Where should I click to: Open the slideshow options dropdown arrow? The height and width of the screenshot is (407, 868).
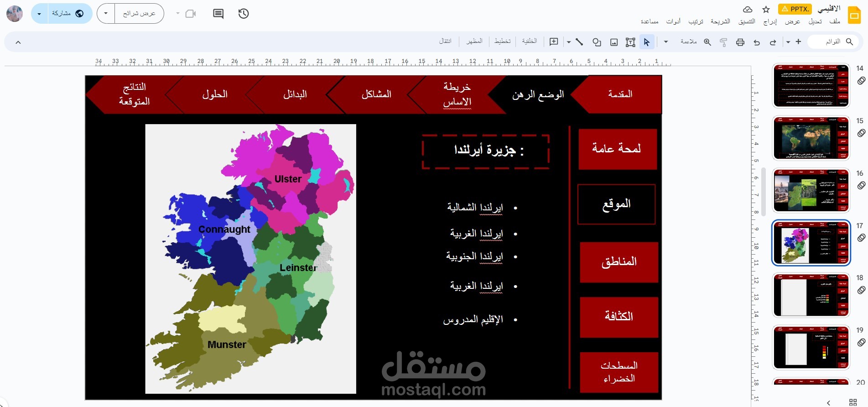pyautogui.click(x=106, y=14)
